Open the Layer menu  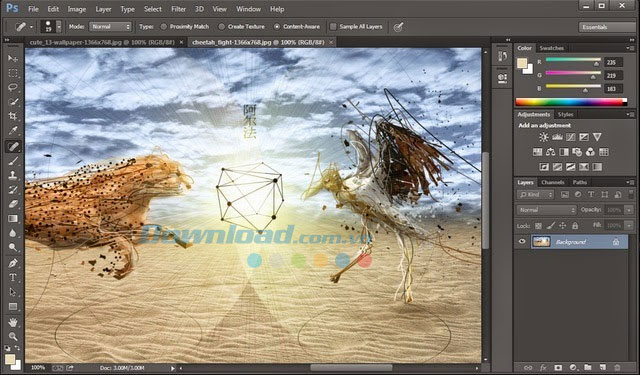(x=103, y=9)
